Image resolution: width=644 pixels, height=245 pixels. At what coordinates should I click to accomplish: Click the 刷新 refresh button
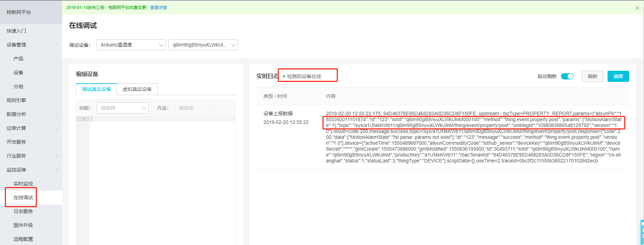coord(593,76)
